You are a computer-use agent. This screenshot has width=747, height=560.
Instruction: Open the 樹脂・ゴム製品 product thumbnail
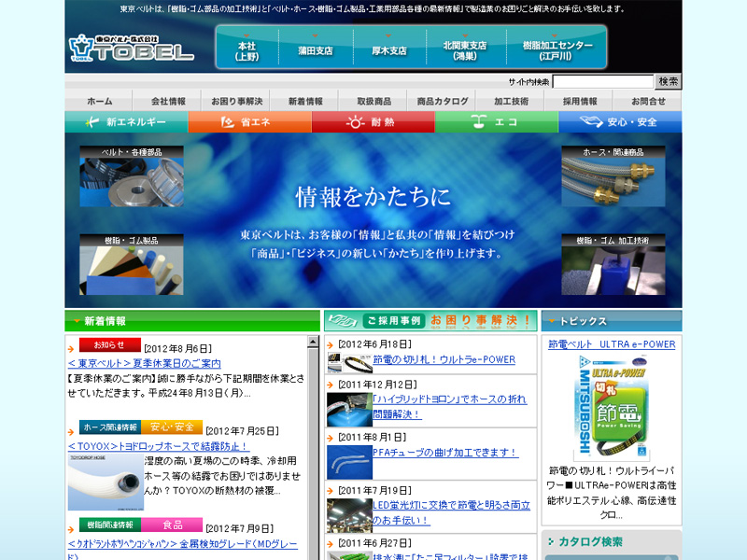pyautogui.click(x=132, y=264)
